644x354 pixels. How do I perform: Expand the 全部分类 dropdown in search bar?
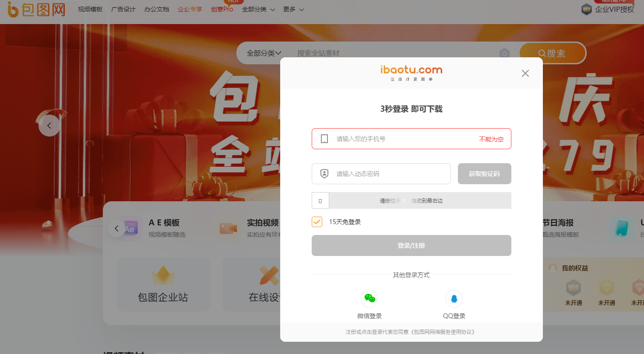click(x=264, y=53)
